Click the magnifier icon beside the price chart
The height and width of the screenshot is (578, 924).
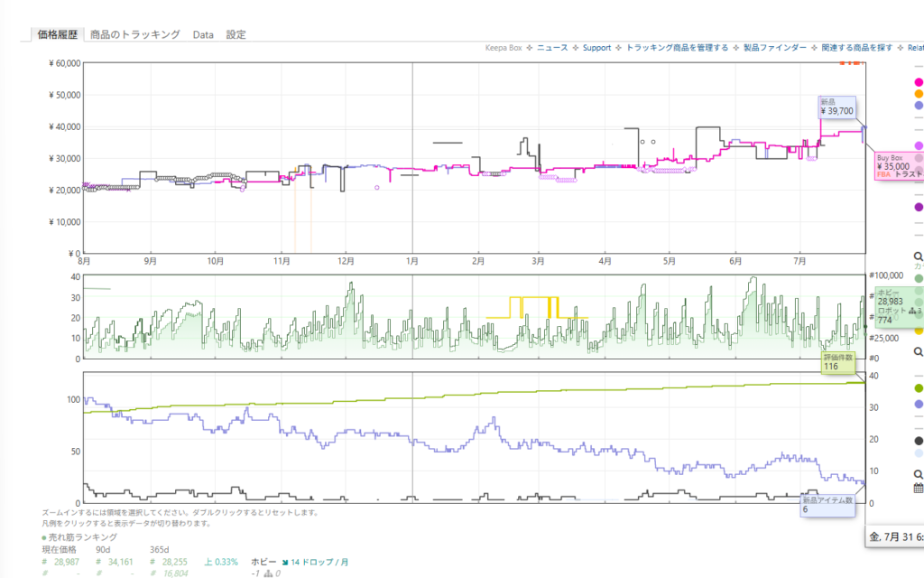tap(918, 256)
